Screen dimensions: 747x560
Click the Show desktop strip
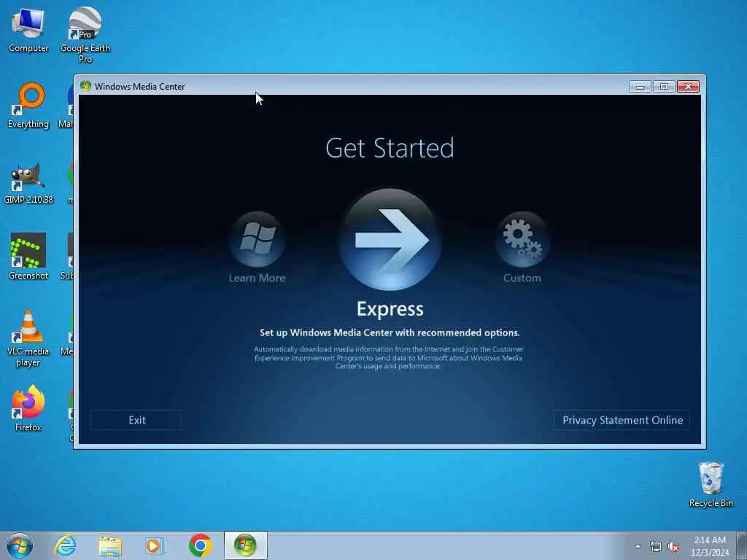coord(742,546)
